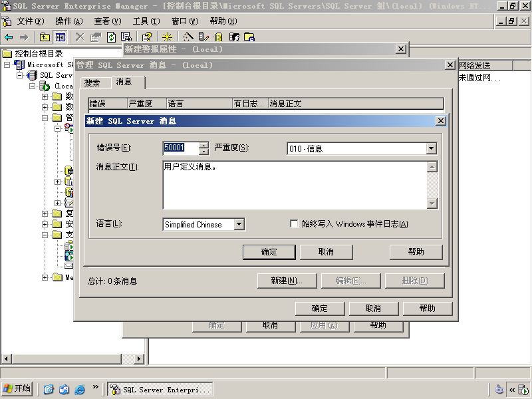Click the green Refresh toolbar icon
Viewport: 532px width, 399px height.
111,37
